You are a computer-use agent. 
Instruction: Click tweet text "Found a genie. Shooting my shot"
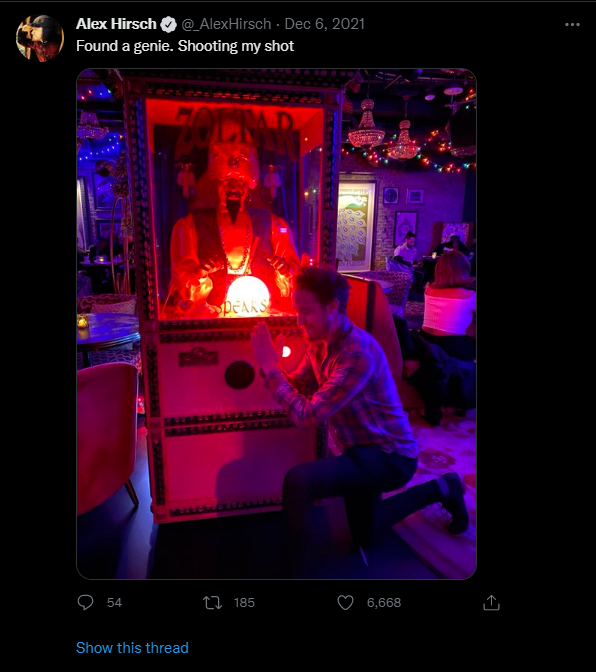coord(185,46)
